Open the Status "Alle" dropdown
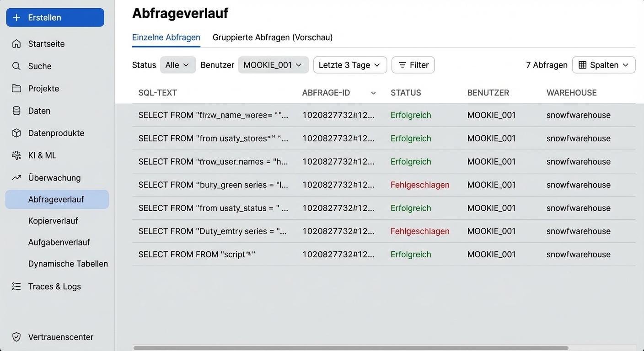This screenshot has height=351, width=644. click(177, 65)
